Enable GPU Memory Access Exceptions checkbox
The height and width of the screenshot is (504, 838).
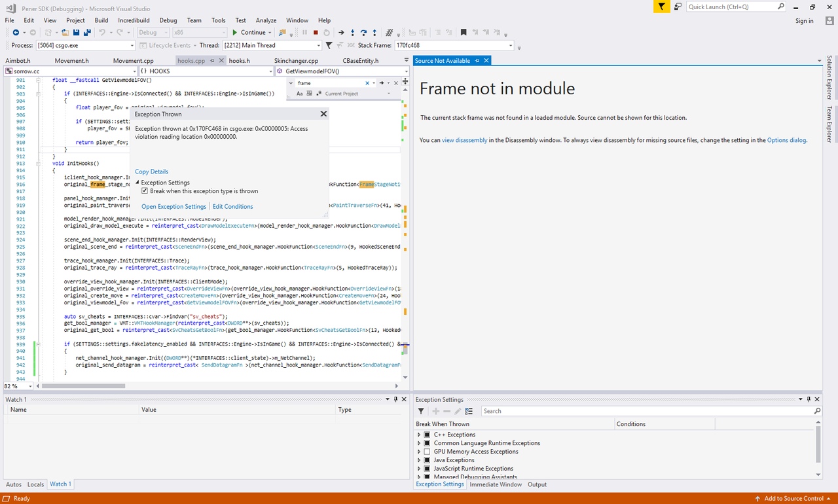click(427, 452)
